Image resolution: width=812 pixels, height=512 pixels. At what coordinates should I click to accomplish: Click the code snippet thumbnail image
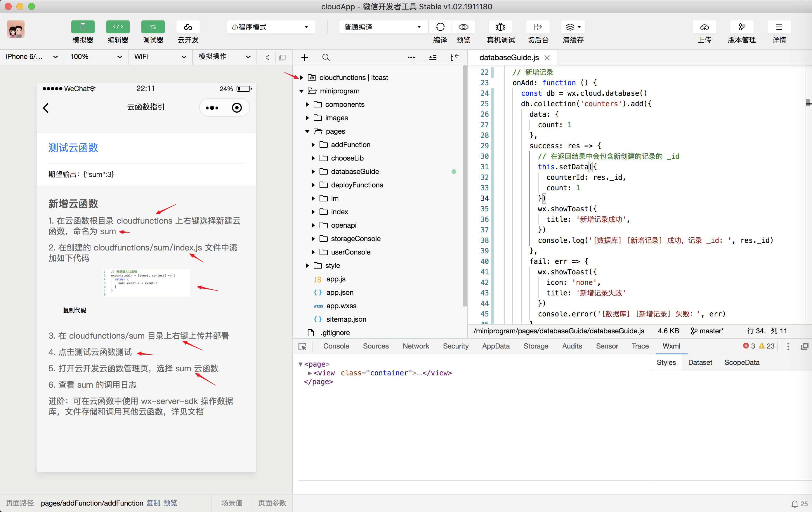[146, 283]
